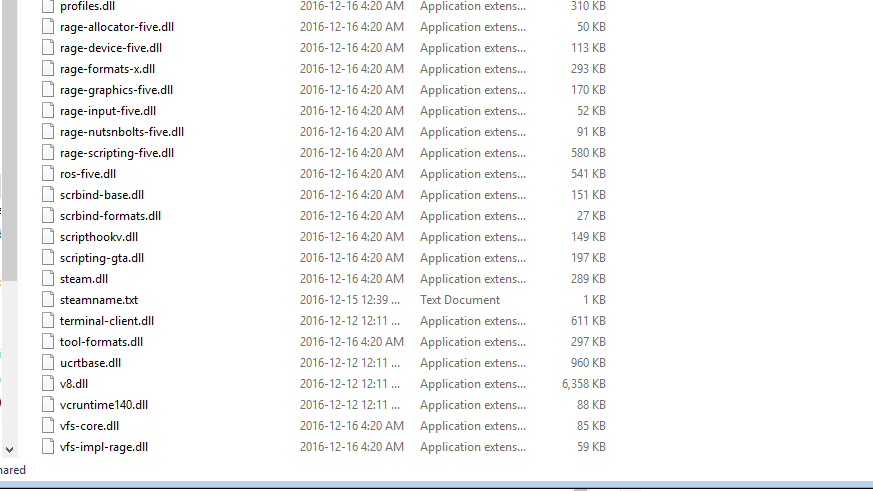Select the file name rage-device-five.dll
The width and height of the screenshot is (873, 491).
111,48
